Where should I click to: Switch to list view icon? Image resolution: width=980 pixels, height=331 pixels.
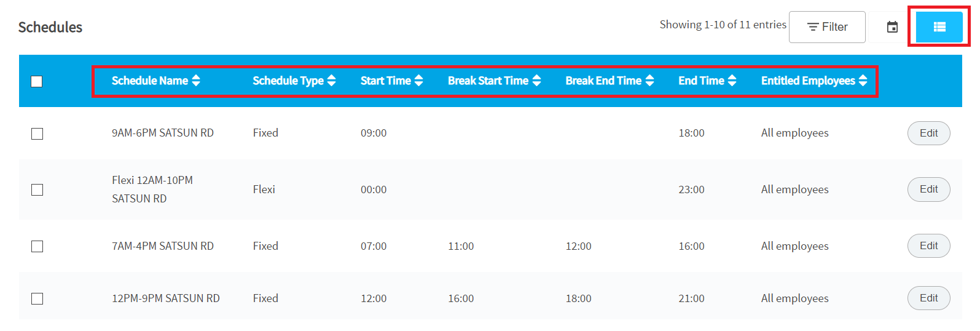pos(939,27)
